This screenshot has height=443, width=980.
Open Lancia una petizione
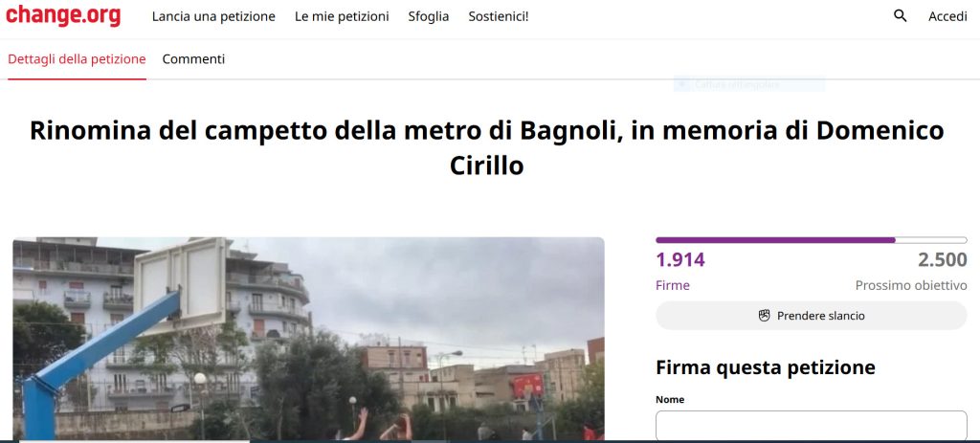[x=213, y=17]
